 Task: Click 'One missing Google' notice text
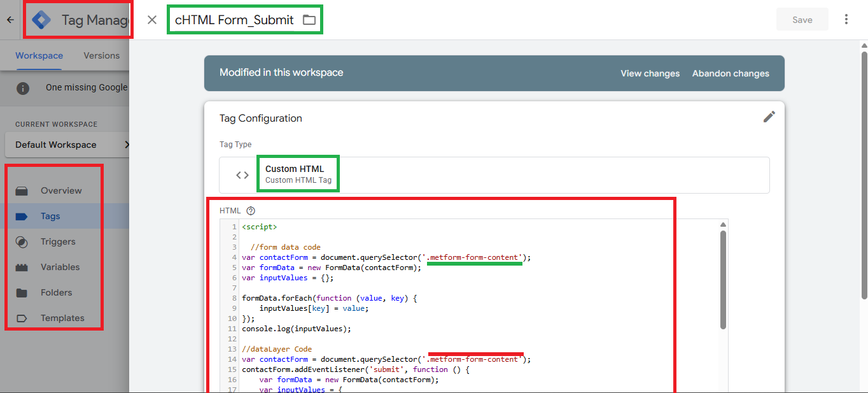click(x=87, y=87)
